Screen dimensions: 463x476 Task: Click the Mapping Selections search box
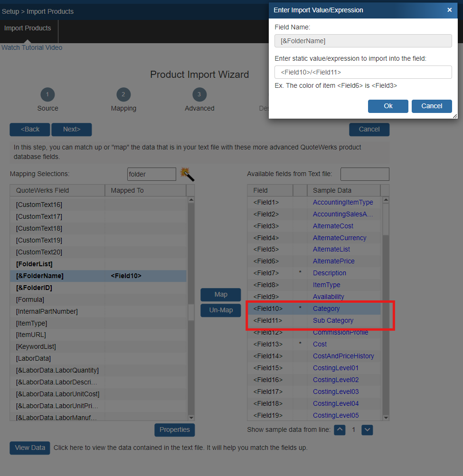[151, 174]
